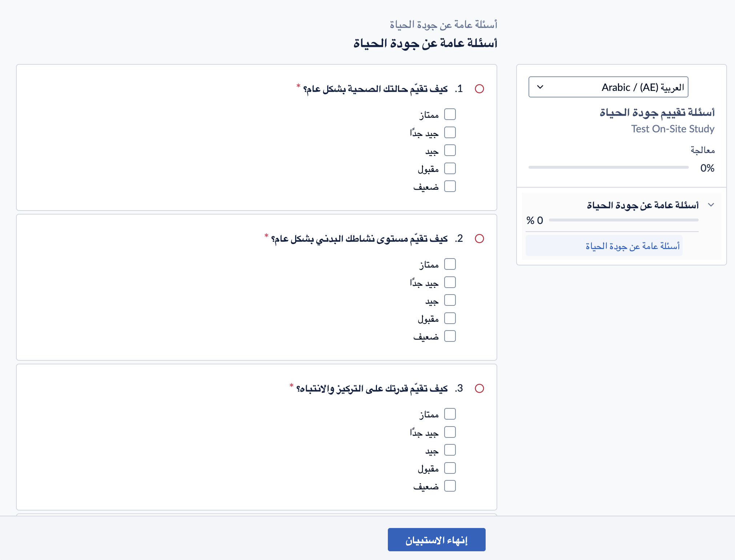
Task: Click the section progress bar in sidebar
Action: click(x=624, y=220)
